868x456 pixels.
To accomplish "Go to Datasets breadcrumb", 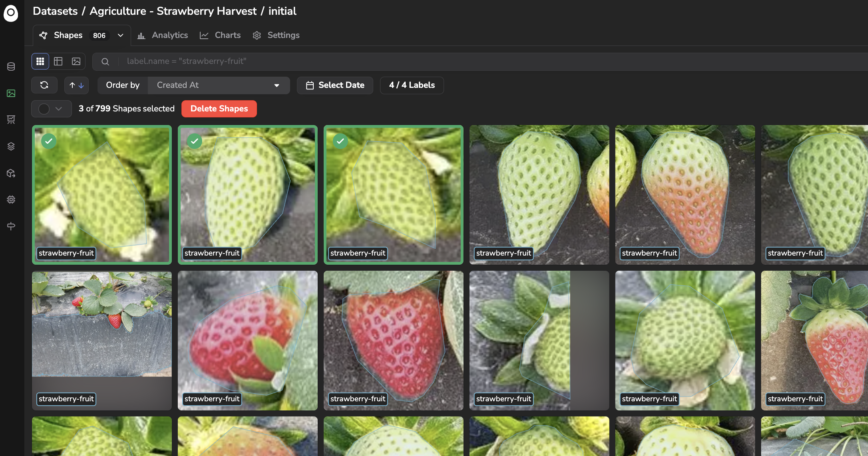I will (55, 11).
